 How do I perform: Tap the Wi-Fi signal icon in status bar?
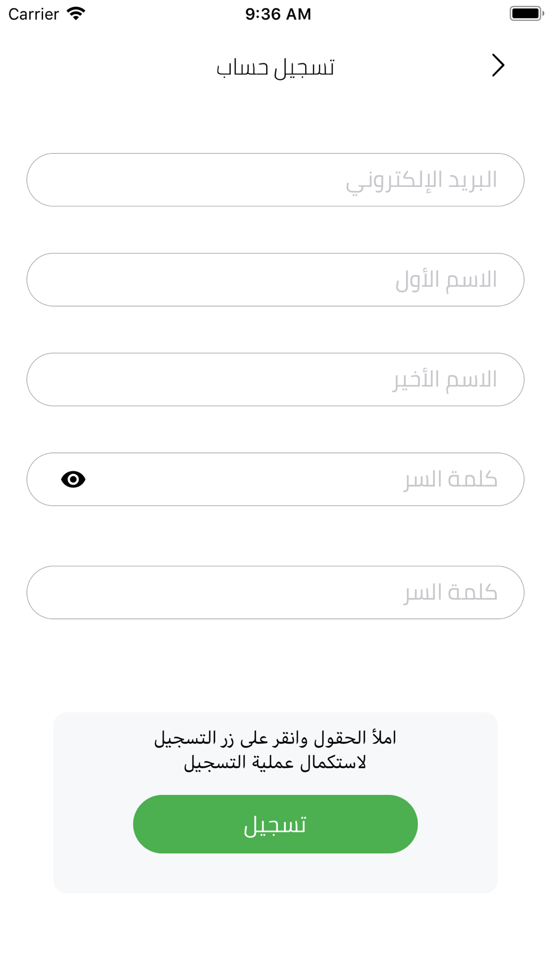[x=76, y=13]
